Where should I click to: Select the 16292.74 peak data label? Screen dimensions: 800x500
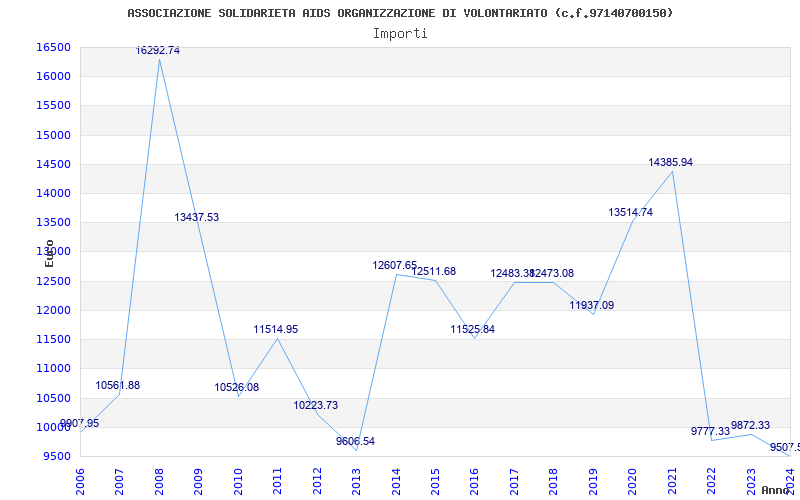158,51
